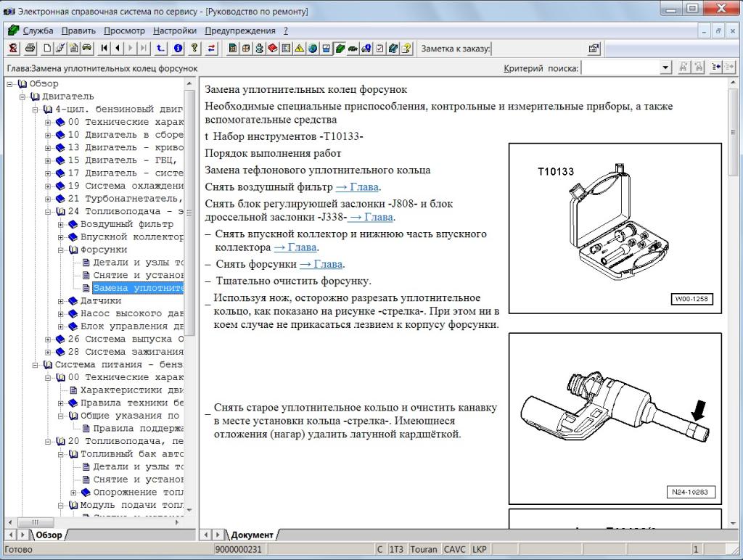Collapse the Обзор root tree node
Image resolution: width=743 pixels, height=560 pixels.
point(10,84)
